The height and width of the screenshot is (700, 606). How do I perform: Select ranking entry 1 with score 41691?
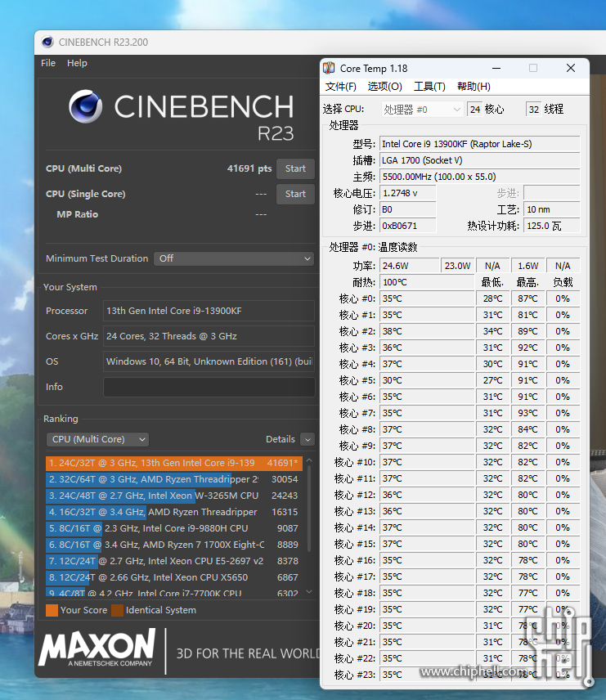174,464
